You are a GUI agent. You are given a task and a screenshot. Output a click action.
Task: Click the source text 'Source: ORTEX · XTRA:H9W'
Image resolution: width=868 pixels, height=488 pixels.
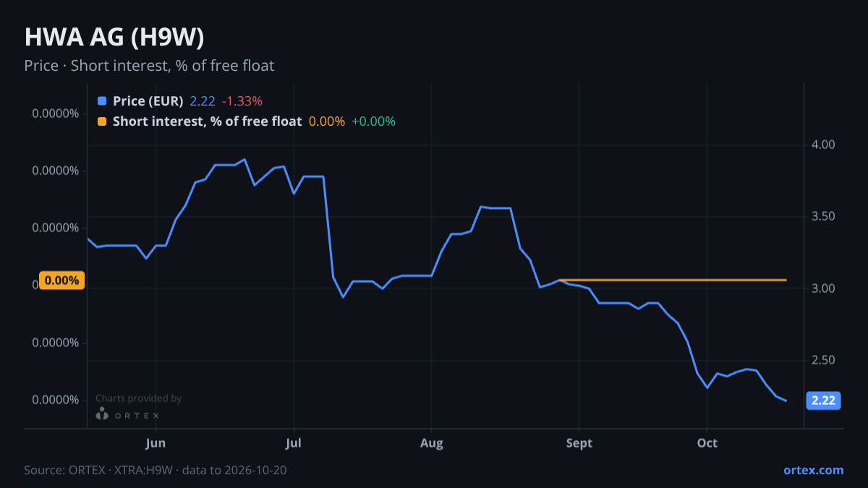[98, 470]
